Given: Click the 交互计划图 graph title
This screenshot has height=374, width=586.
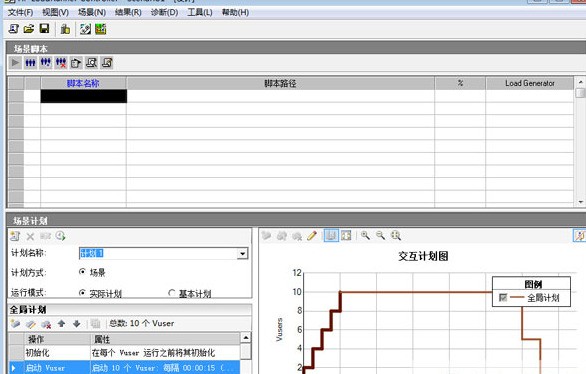Looking at the screenshot, I should tap(423, 256).
